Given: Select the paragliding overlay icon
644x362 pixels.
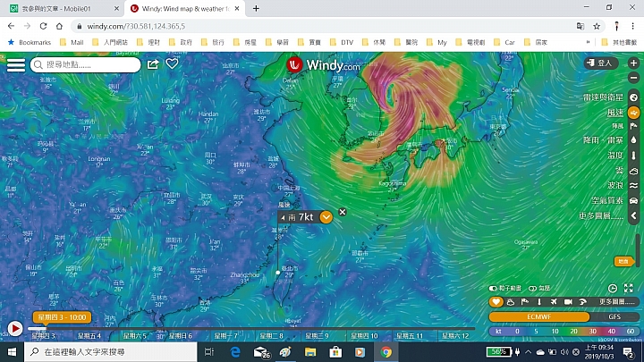Looking at the screenshot, I should point(582,302).
